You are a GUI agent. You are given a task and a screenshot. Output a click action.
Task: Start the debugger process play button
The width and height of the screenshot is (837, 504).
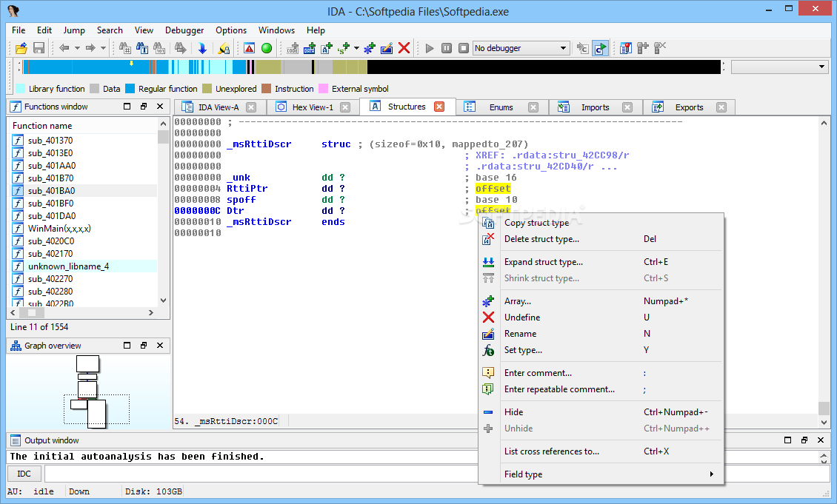(430, 48)
